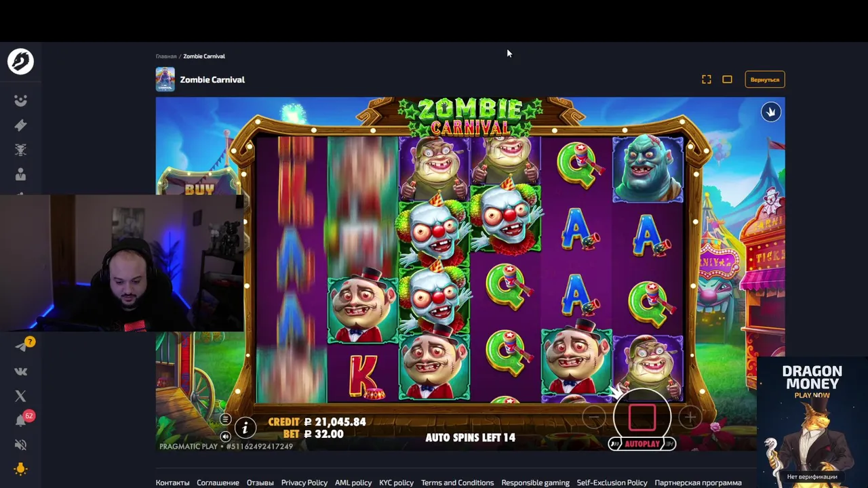Stop auto spins with the red square button
This screenshot has height=488, width=868.
(x=642, y=418)
